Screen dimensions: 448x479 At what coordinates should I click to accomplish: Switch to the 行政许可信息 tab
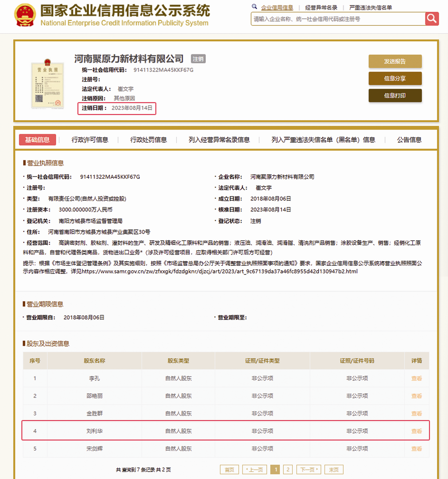coord(90,140)
